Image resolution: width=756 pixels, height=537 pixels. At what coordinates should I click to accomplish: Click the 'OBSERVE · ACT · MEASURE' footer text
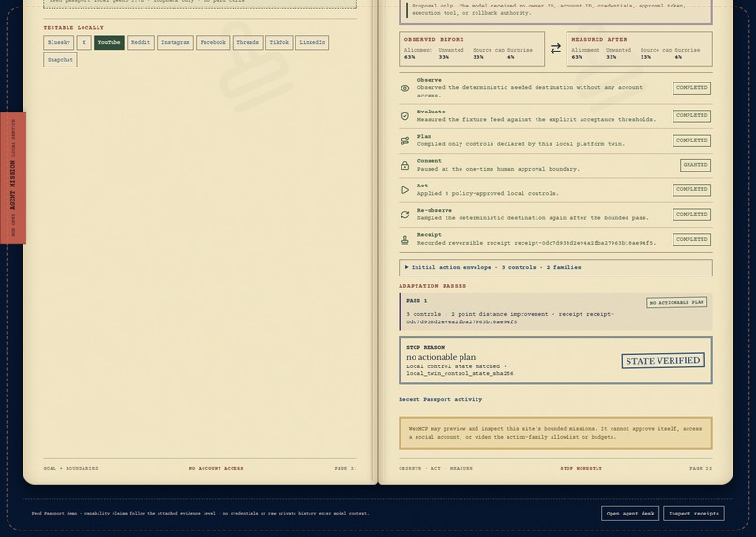click(x=435, y=469)
